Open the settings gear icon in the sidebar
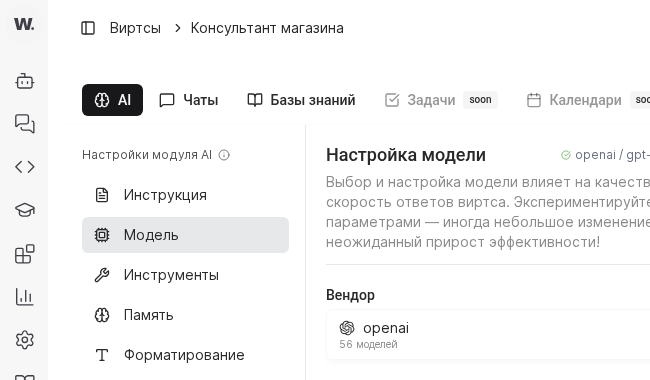The width and height of the screenshot is (650, 380). click(24, 340)
